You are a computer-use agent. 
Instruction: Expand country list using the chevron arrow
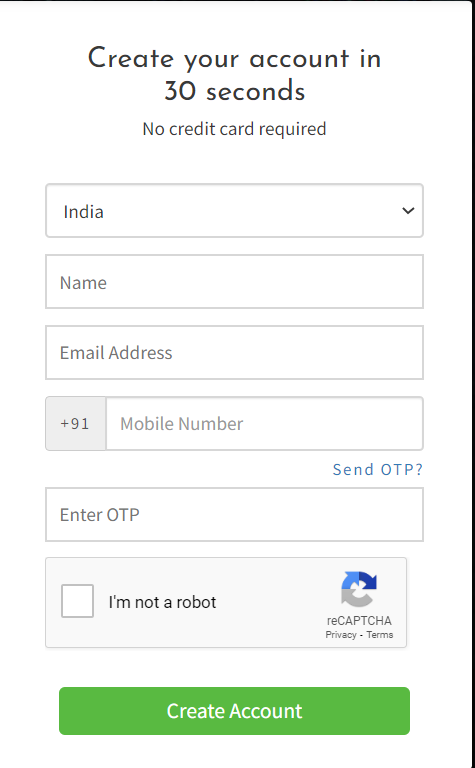tap(408, 211)
